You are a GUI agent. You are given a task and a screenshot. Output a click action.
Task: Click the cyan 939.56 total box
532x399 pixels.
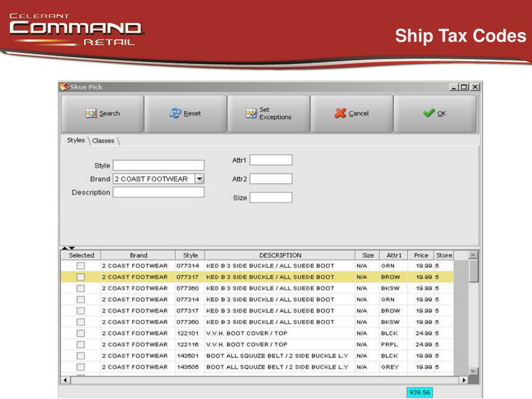click(419, 392)
